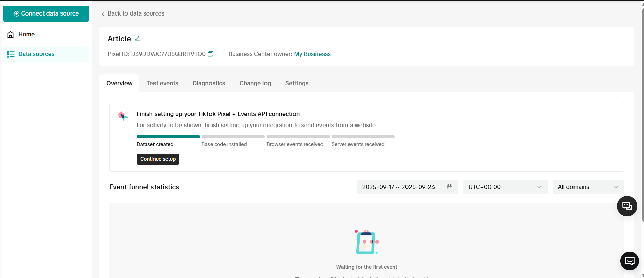Open the My Businesss link
Image resolution: width=644 pixels, height=278 pixels.
pyautogui.click(x=312, y=54)
